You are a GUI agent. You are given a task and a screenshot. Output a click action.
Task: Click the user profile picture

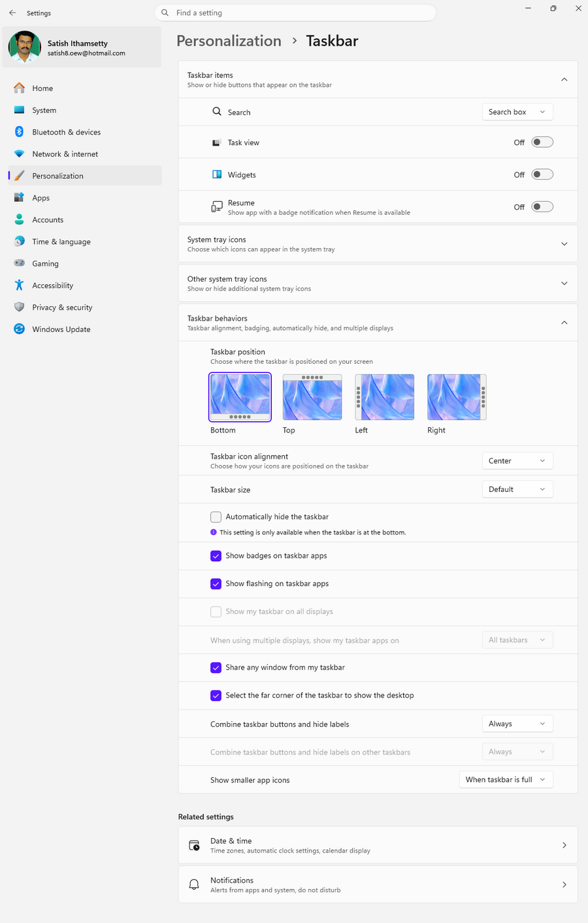[x=24, y=47]
